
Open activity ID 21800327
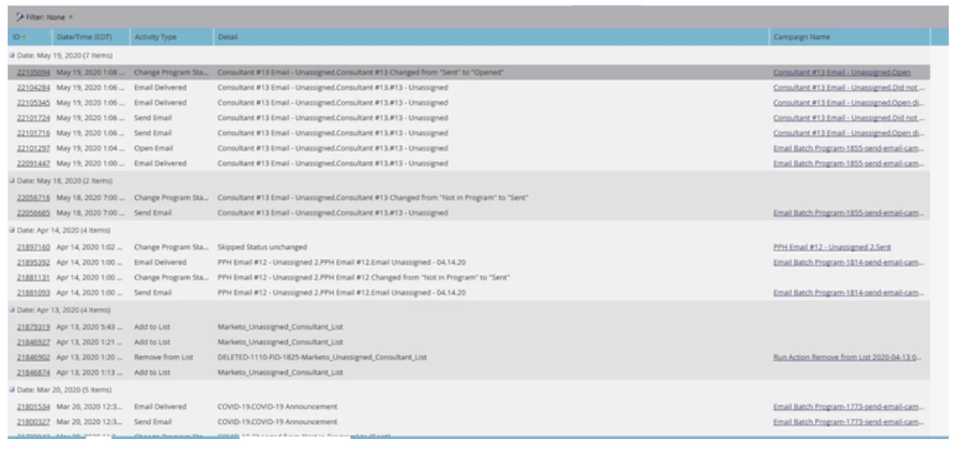click(34, 422)
